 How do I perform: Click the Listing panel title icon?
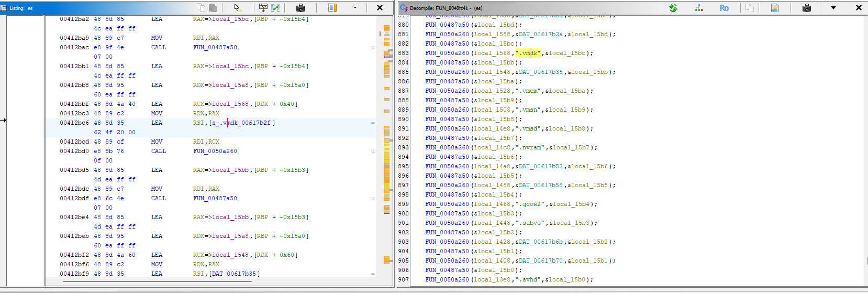(4, 8)
